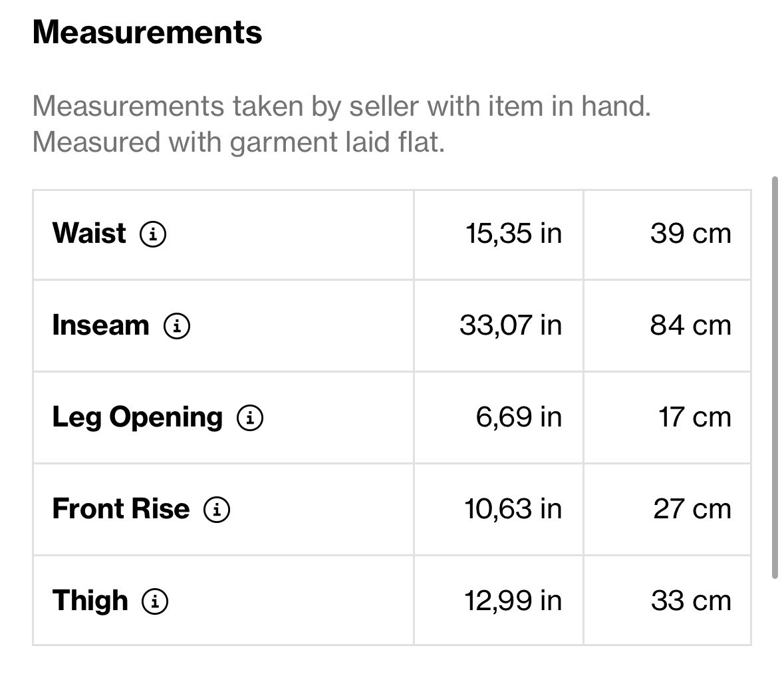This screenshot has width=784, height=676.
Task: Select the Leg Opening row label
Action: 137,418
